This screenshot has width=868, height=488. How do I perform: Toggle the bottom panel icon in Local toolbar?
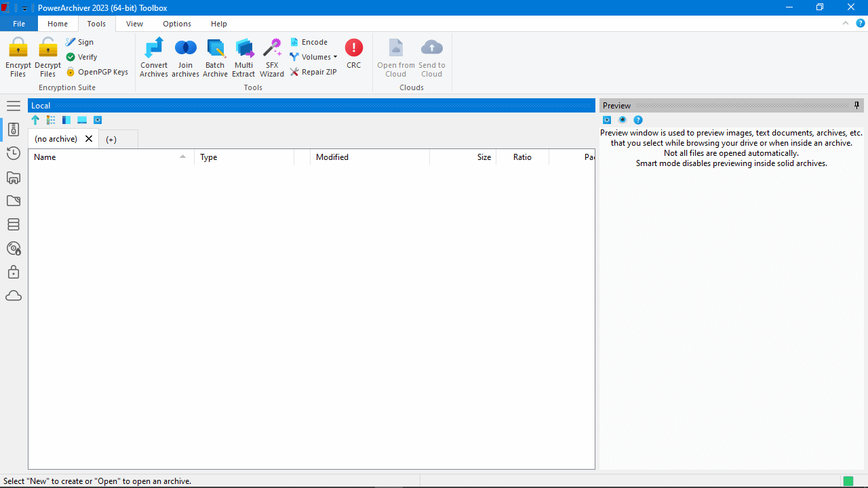click(x=82, y=120)
